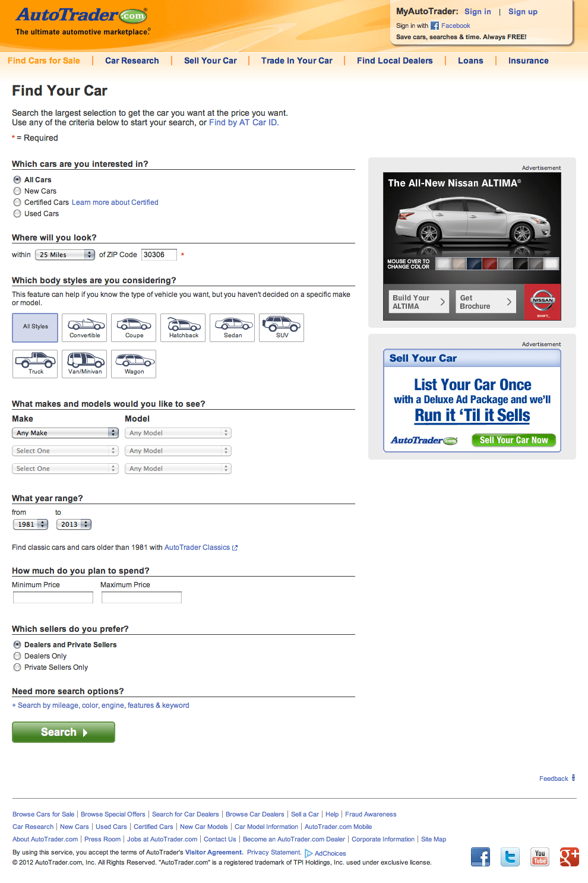Select the Dealers Only radio button

click(x=17, y=656)
